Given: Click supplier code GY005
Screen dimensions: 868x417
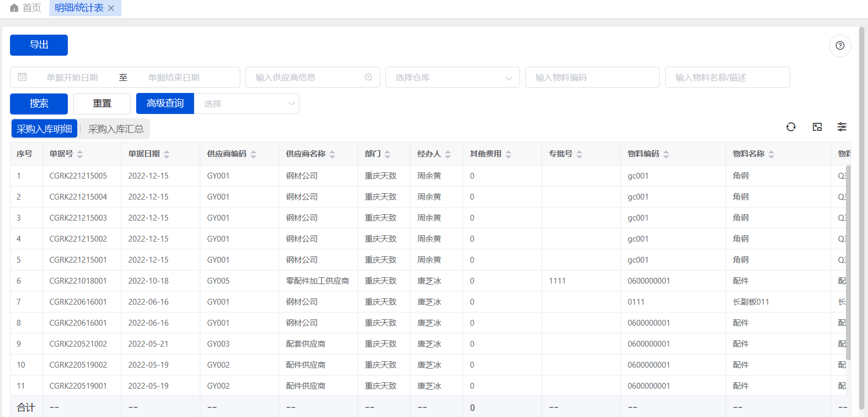Looking at the screenshot, I should coord(218,281).
